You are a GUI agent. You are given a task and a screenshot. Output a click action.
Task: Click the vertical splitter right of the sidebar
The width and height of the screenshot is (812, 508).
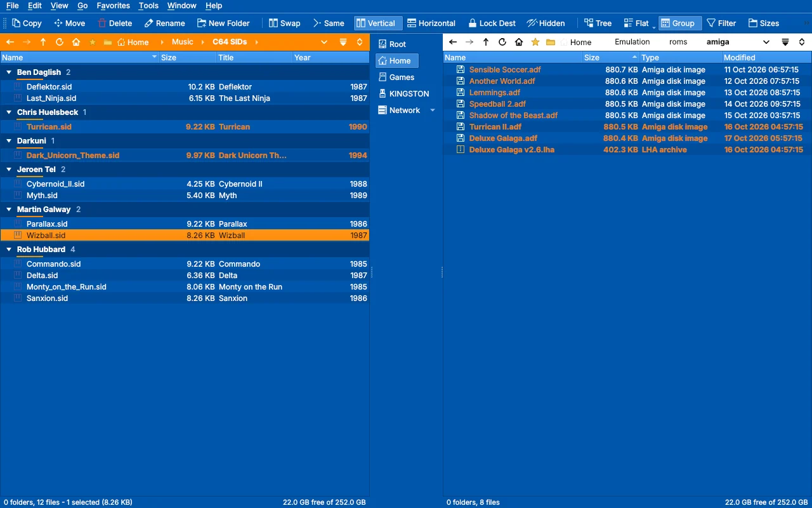[x=442, y=272]
